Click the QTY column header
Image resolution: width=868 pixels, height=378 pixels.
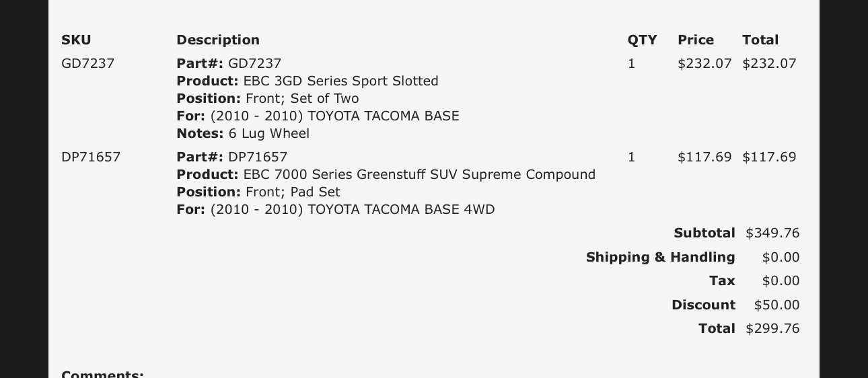tap(642, 40)
